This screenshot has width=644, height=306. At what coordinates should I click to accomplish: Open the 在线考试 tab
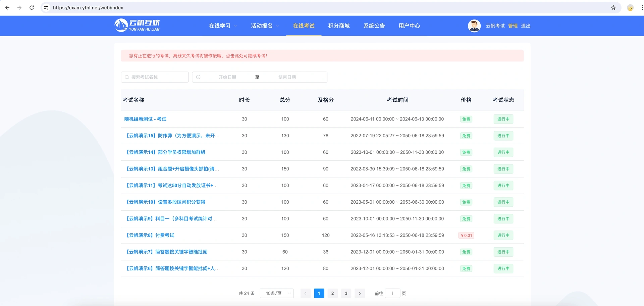(304, 26)
